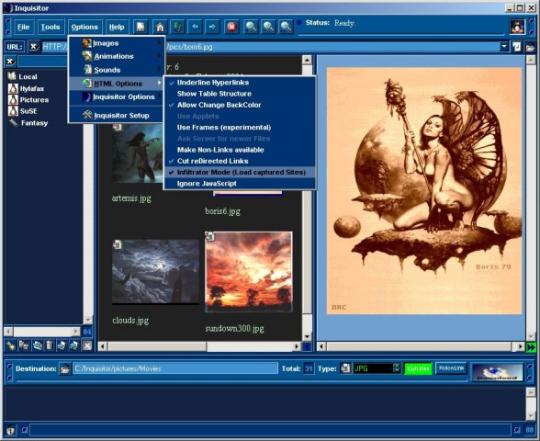The image size is (540, 441).
Task: Toggle Cut reDirected Links option
Action: 240,161
